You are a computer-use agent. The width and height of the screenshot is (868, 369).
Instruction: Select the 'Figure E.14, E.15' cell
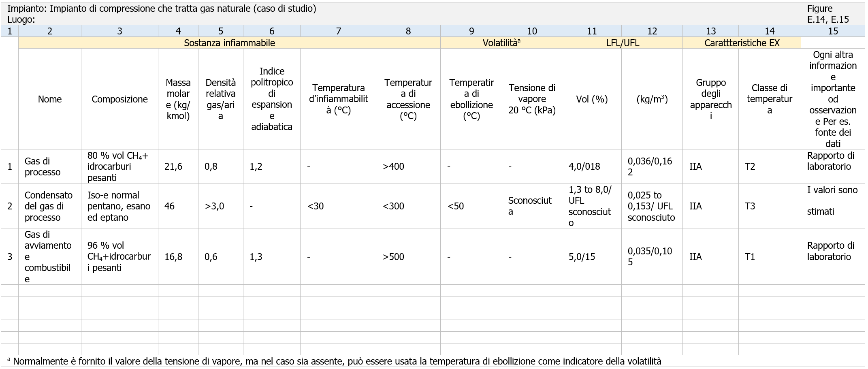pos(833,14)
